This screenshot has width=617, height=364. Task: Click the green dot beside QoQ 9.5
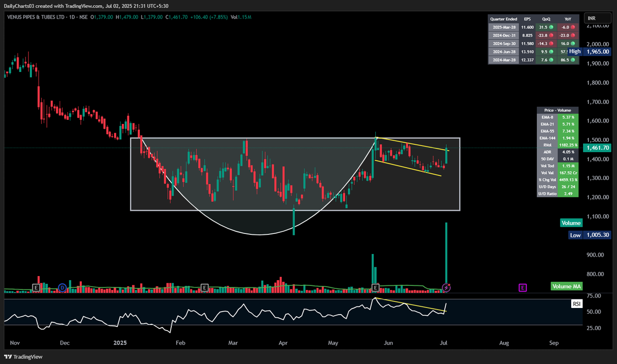pos(551,52)
